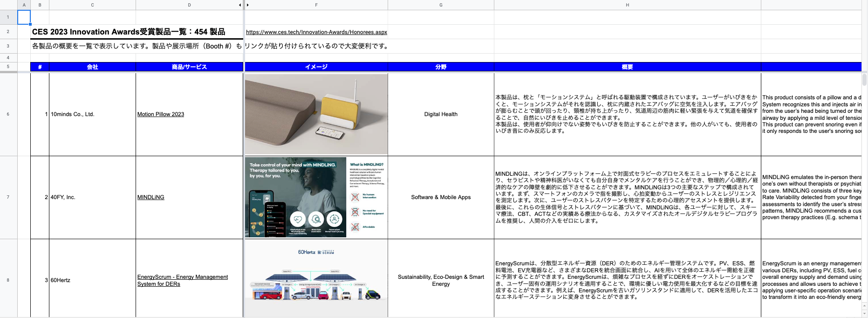The height and width of the screenshot is (318, 868).
Task: Open the Motion Pillow 2023 link
Action: (x=160, y=114)
